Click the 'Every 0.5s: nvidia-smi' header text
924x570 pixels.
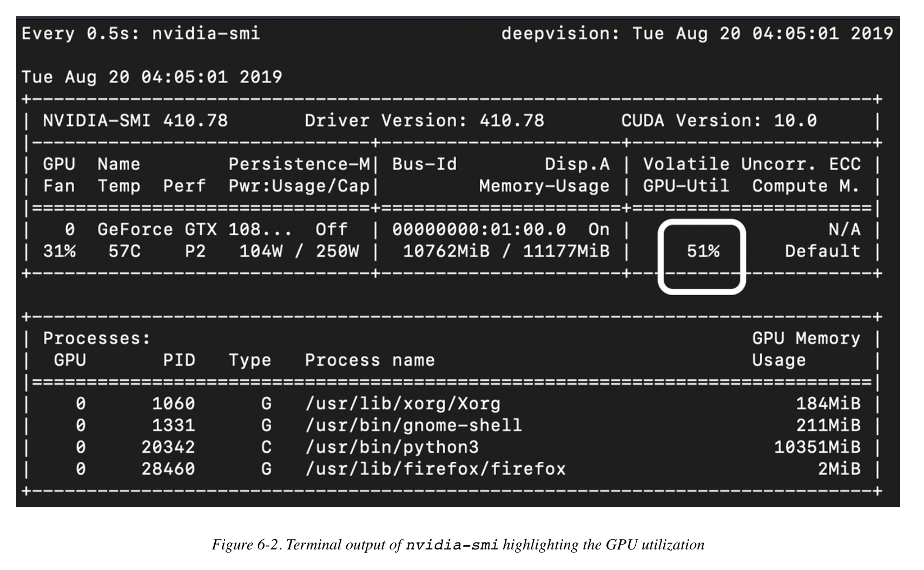pos(141,34)
